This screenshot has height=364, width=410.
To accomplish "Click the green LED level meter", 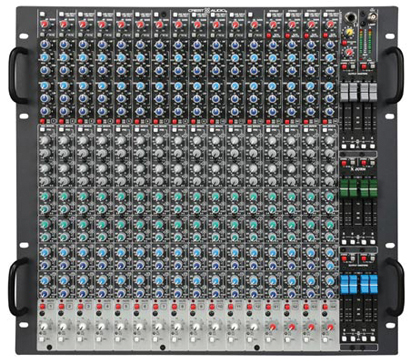I will pyautogui.click(x=366, y=41).
